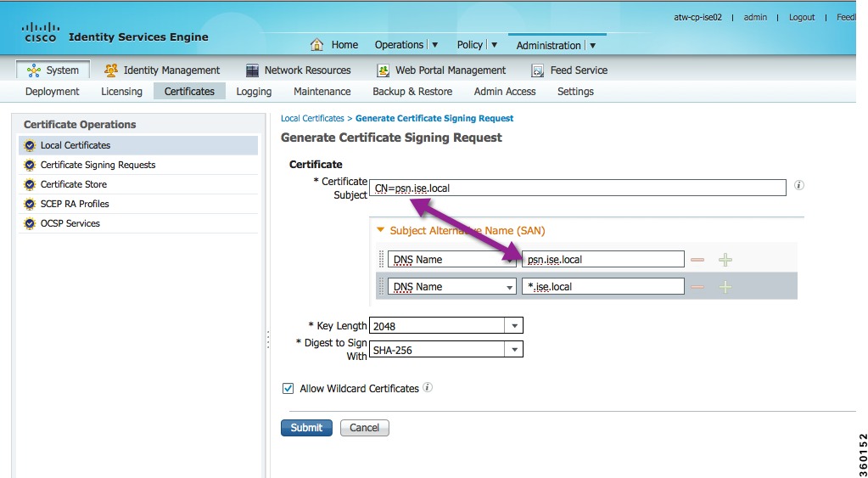
Task: Open the Admin Access tab
Action: [x=505, y=92]
